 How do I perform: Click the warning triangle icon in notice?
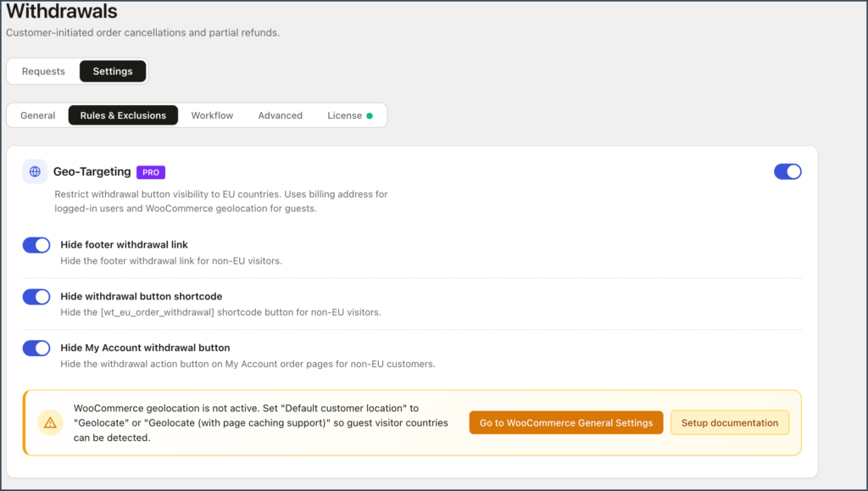50,423
